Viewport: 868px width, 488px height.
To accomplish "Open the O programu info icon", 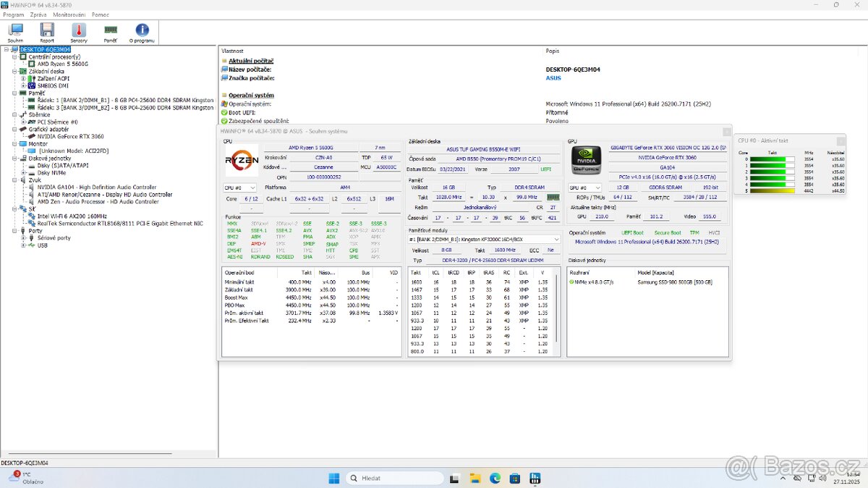I will (142, 32).
